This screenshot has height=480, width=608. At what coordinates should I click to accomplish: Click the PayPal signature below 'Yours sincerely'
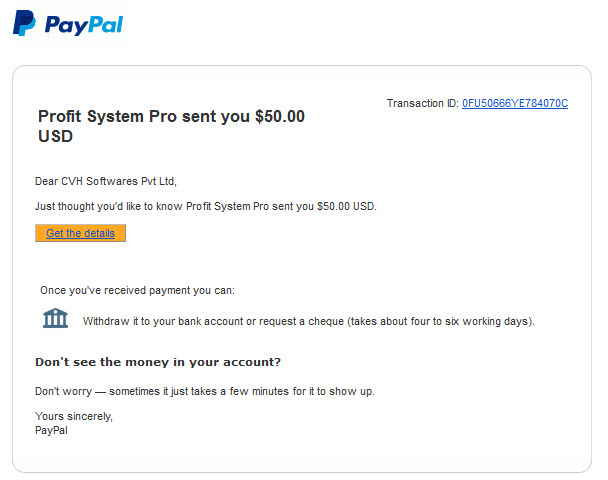click(51, 430)
